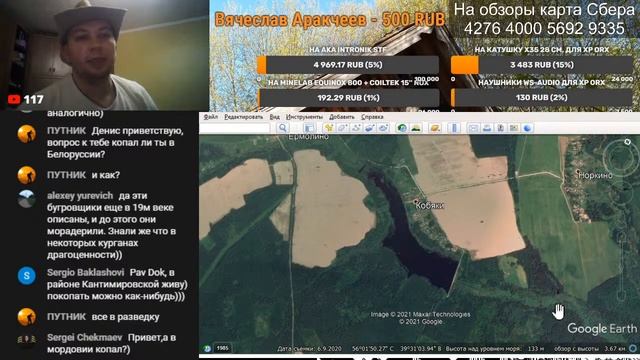The image size is (640, 360).
Task: Click the 1985 imagery year button
Action: (222, 348)
